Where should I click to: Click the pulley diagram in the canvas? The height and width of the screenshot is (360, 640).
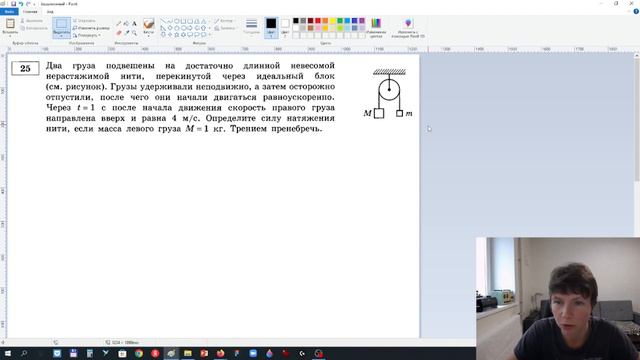point(388,94)
